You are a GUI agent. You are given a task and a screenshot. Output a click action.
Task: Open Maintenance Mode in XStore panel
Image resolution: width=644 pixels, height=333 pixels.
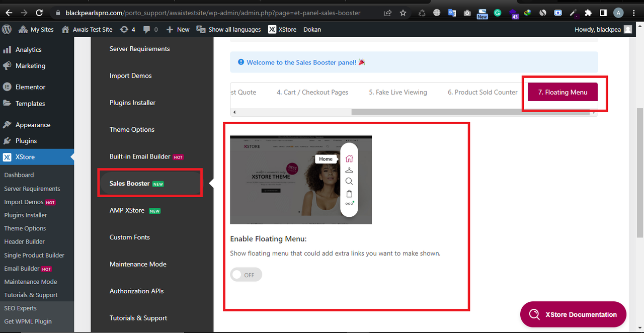(x=138, y=264)
